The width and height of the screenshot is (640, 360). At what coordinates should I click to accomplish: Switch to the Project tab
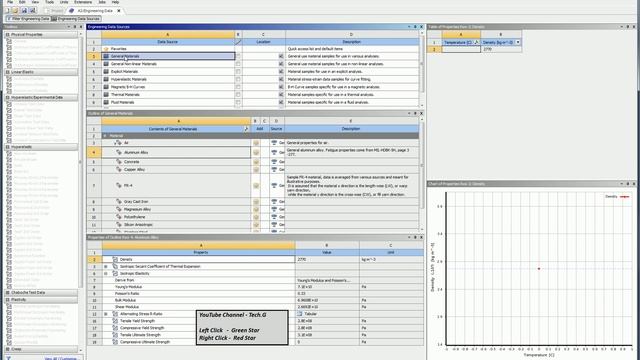[x=55, y=11]
